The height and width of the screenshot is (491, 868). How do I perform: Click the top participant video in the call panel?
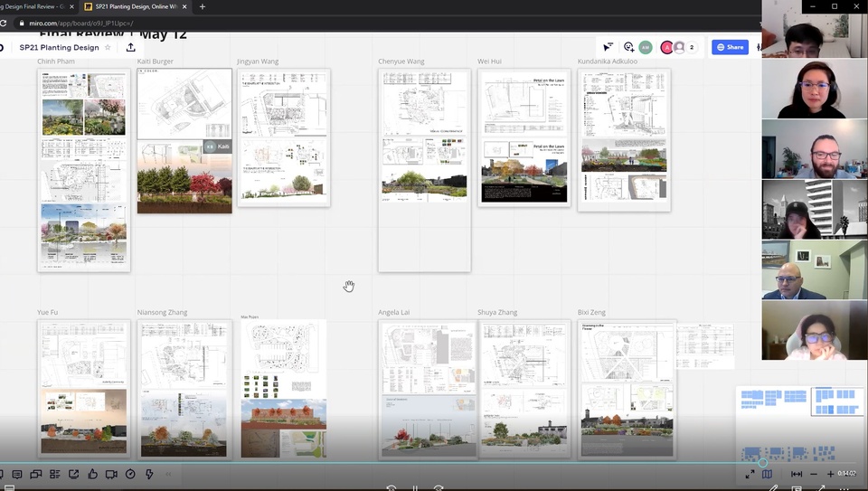(x=815, y=29)
